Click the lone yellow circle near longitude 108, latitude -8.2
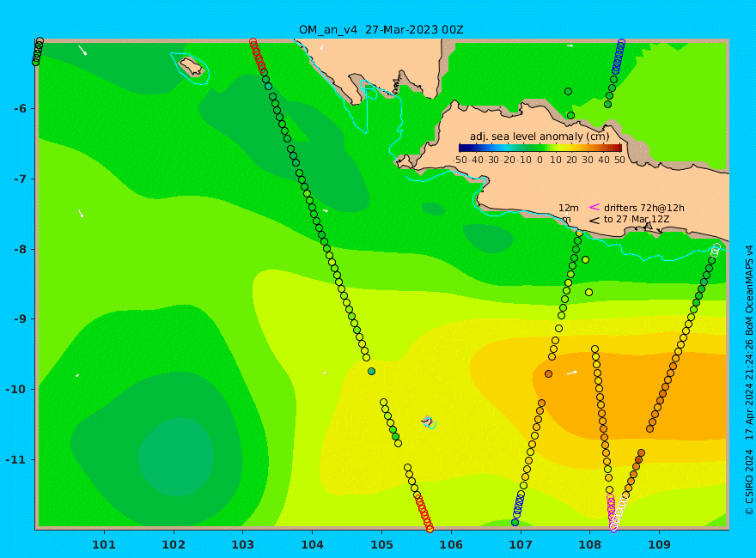Image resolution: width=756 pixels, height=558 pixels. pyautogui.click(x=585, y=260)
